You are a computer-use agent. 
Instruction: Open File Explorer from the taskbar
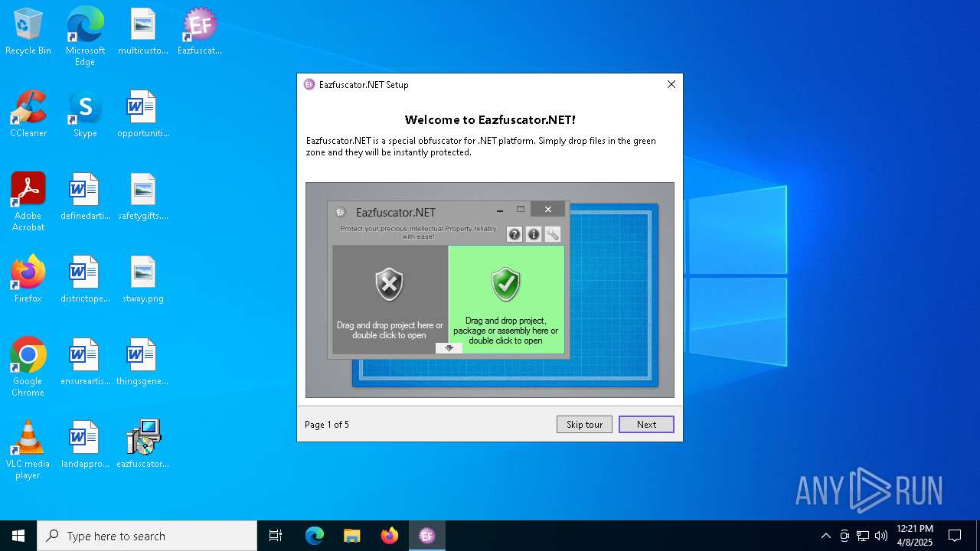click(352, 536)
